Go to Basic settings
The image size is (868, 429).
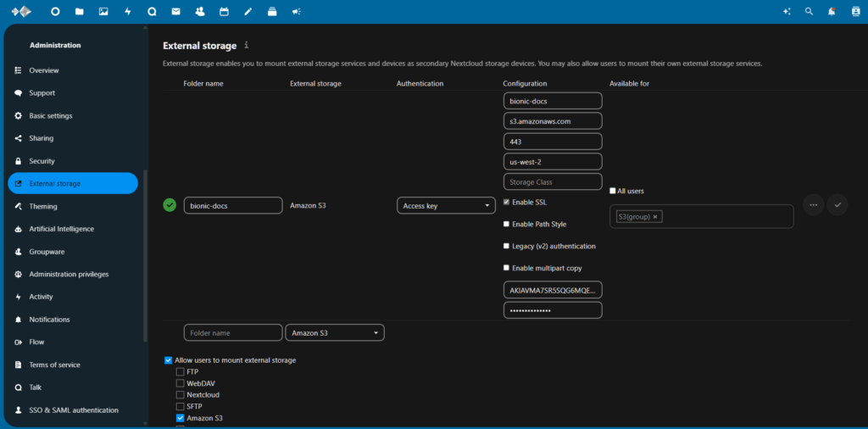(73, 115)
